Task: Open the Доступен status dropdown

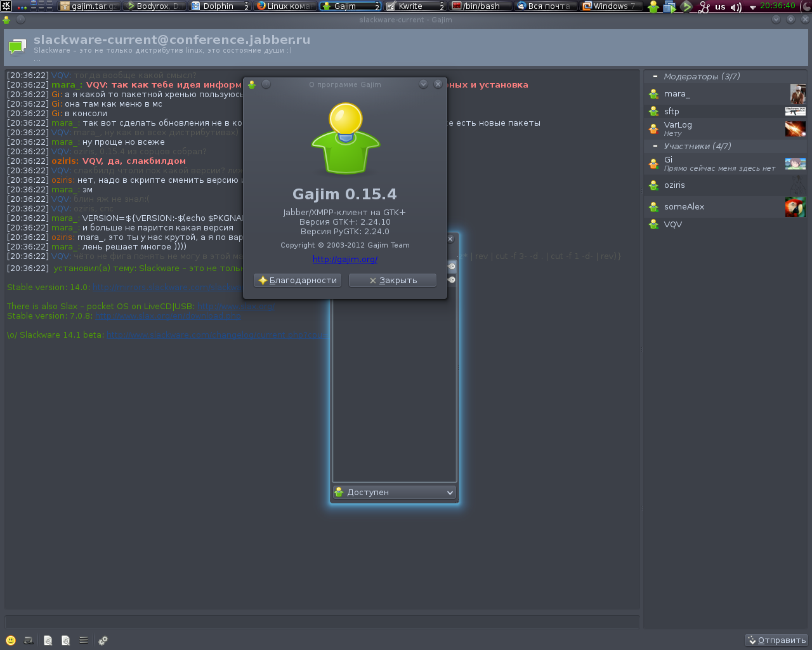Action: (394, 493)
